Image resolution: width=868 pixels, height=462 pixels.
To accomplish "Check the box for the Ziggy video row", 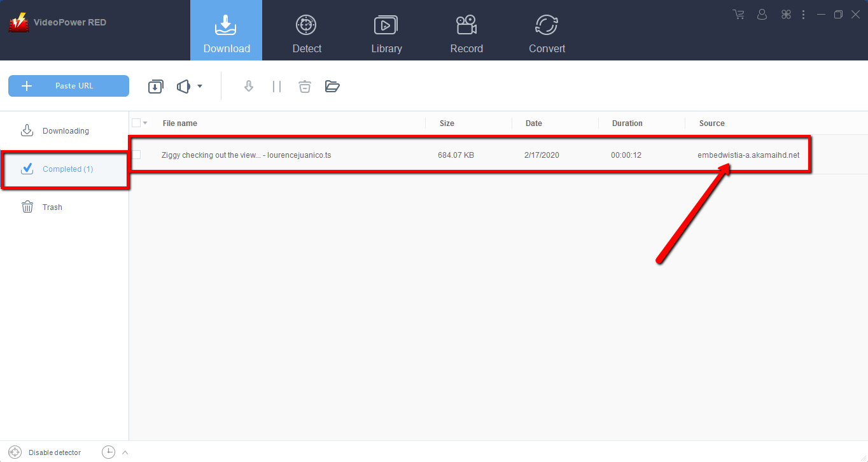I will click(136, 155).
